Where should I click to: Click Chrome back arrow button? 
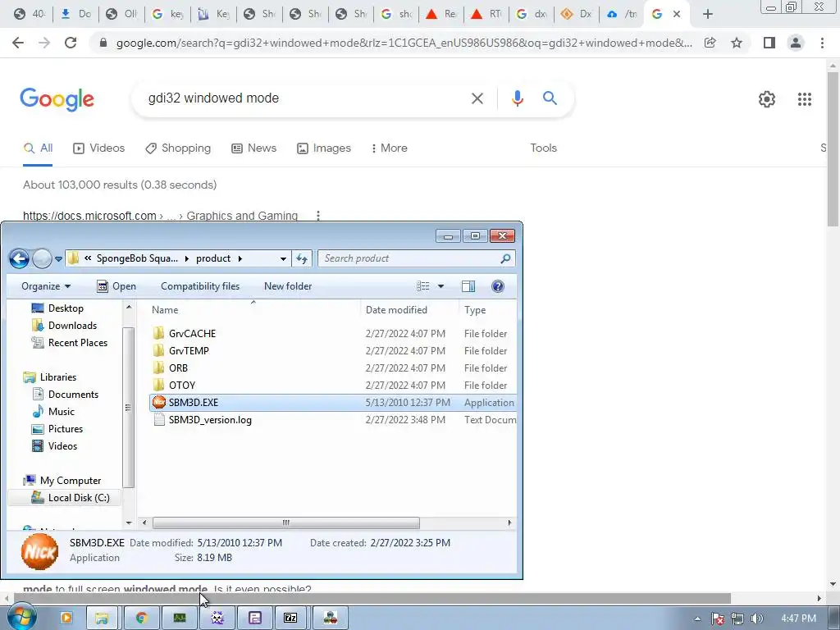tap(18, 43)
